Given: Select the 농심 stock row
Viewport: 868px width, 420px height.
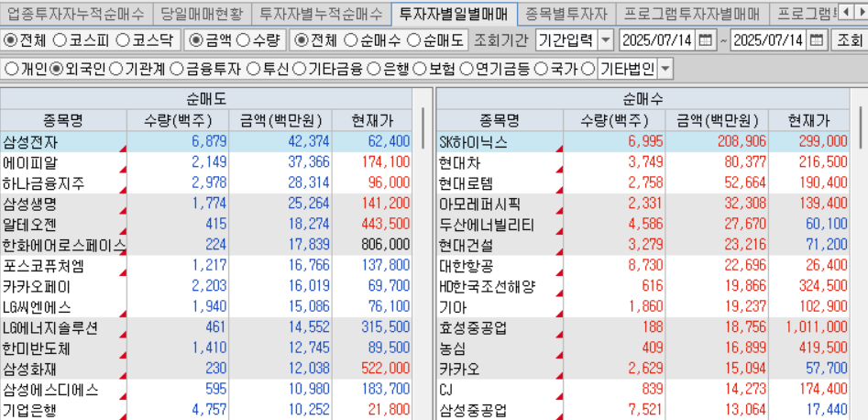Looking at the screenshot, I should 643,348.
